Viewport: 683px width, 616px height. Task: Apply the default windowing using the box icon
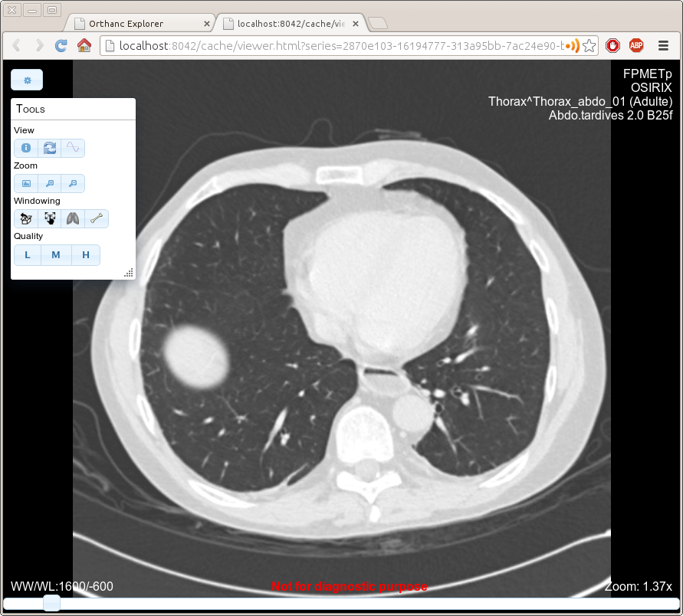point(26,218)
